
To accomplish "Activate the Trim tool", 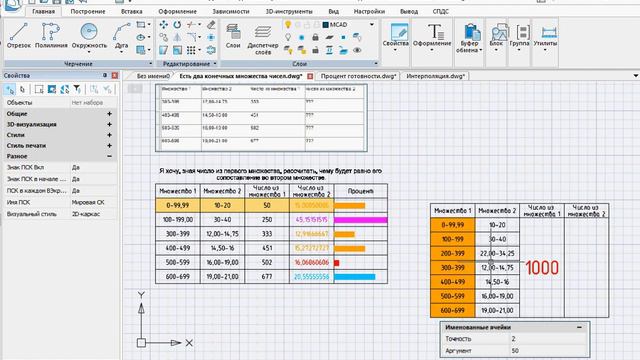I will click(x=191, y=25).
